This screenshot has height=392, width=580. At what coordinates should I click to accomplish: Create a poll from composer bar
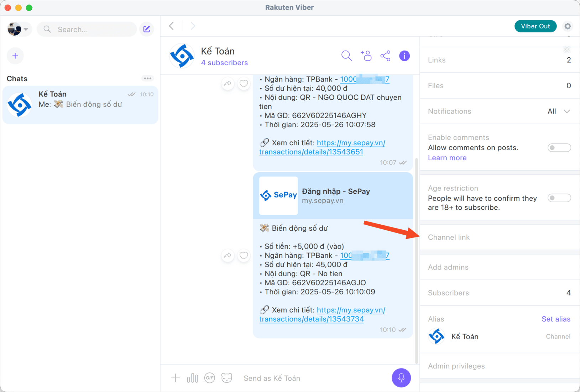pyautogui.click(x=192, y=378)
